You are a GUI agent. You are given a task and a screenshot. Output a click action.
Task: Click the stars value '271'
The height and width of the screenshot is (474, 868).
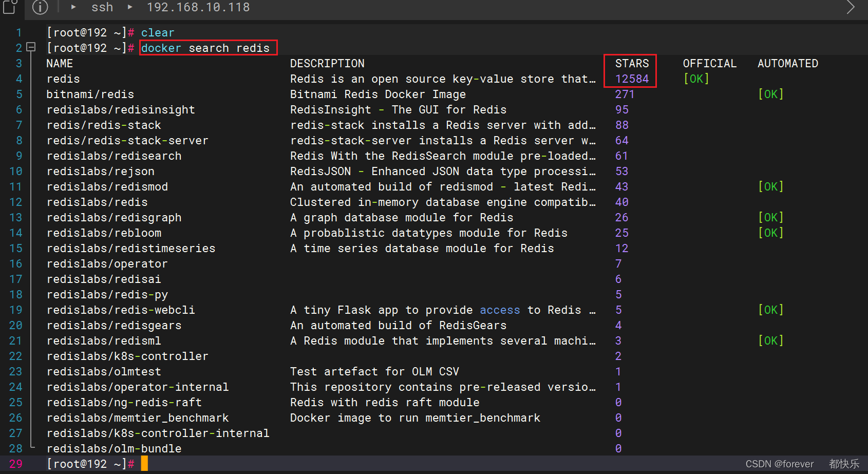(625, 94)
